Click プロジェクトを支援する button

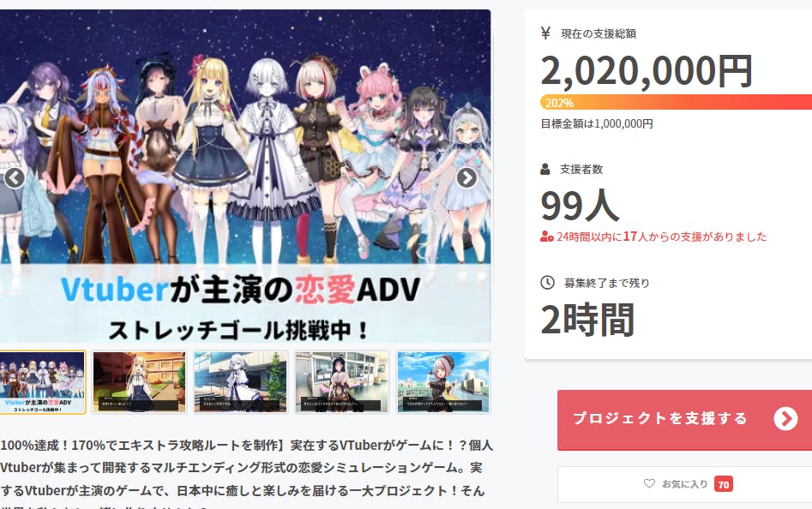point(684,420)
